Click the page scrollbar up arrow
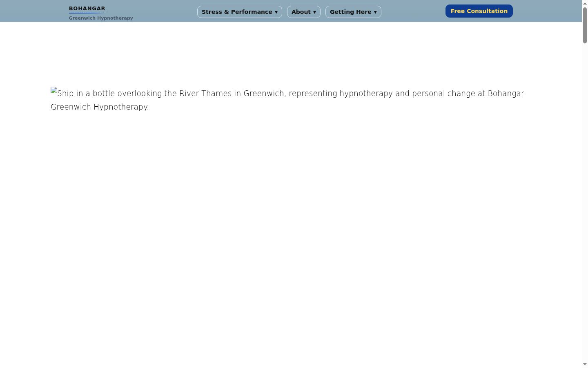 pos(585,3)
